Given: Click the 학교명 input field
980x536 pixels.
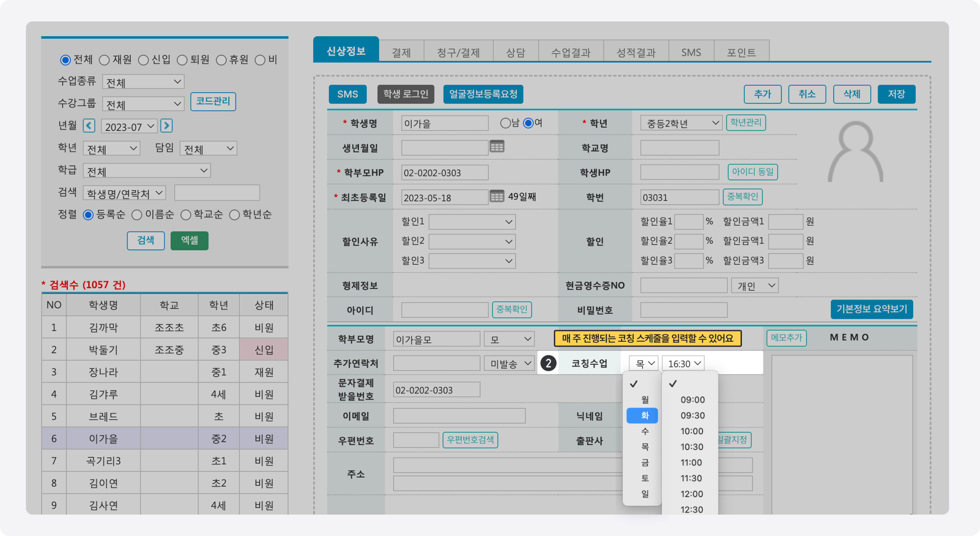Looking at the screenshot, I should click(x=679, y=148).
